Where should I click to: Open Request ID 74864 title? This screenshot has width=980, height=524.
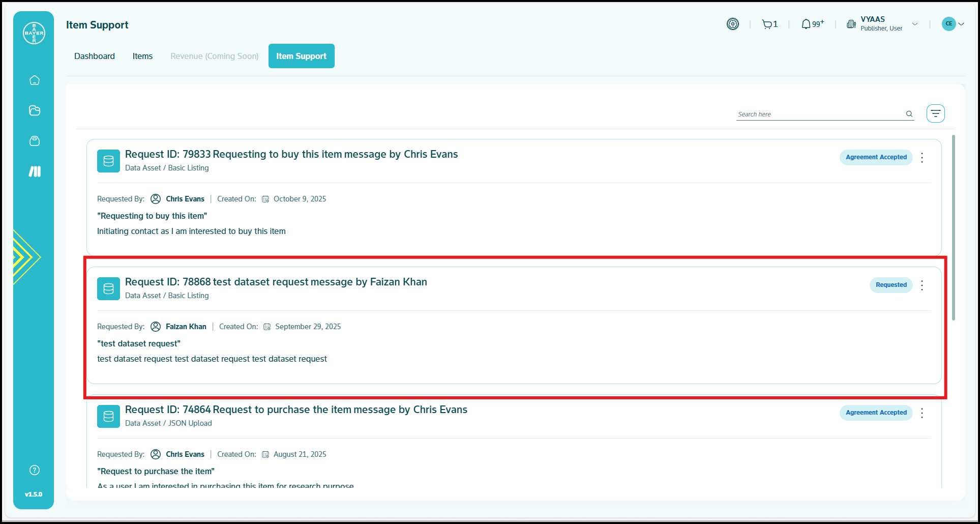click(x=296, y=410)
